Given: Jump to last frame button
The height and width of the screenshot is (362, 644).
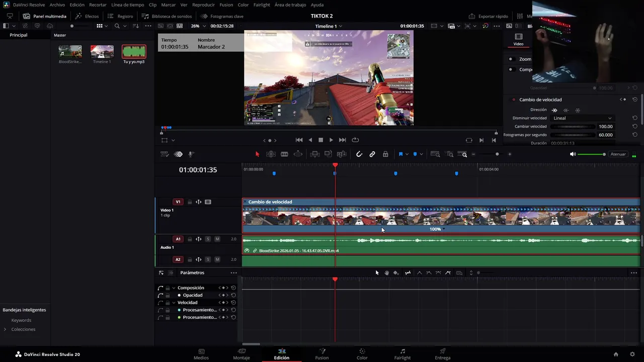Looking at the screenshot, I should 342,140.
